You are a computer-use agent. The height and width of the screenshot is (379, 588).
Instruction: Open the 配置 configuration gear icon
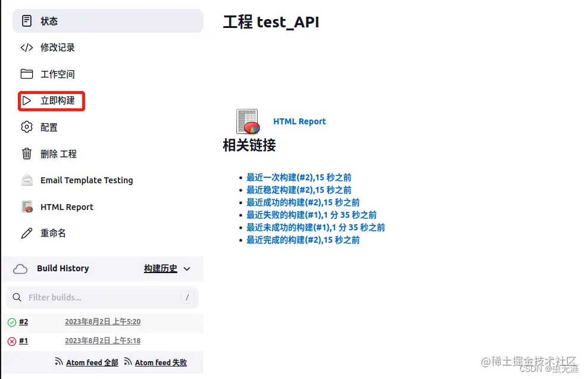[27, 127]
